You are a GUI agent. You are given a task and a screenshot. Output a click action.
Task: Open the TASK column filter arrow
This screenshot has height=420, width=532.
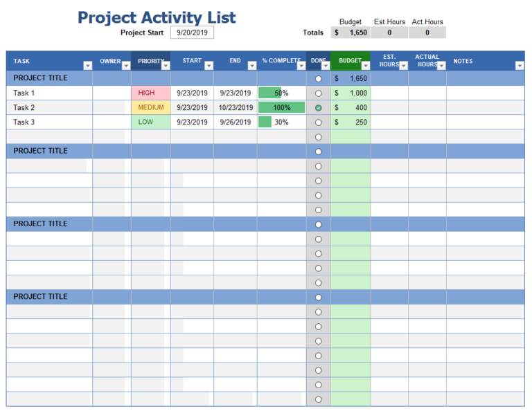click(x=87, y=66)
